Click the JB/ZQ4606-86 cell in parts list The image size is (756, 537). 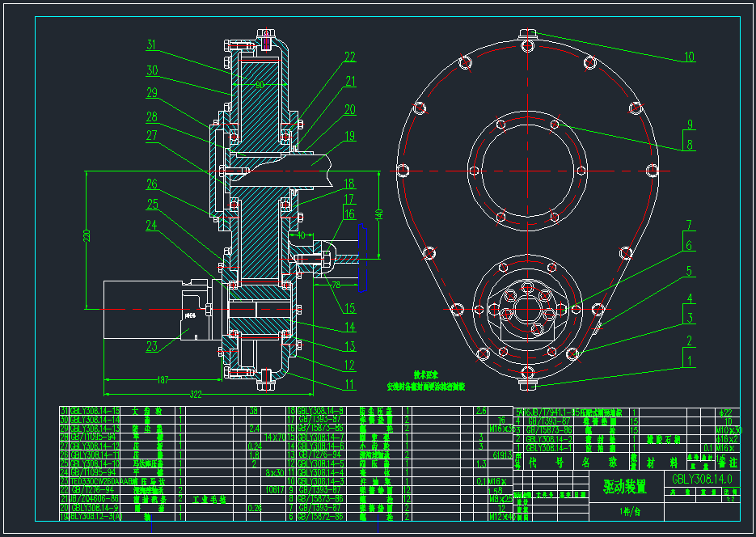pyautogui.click(x=94, y=499)
